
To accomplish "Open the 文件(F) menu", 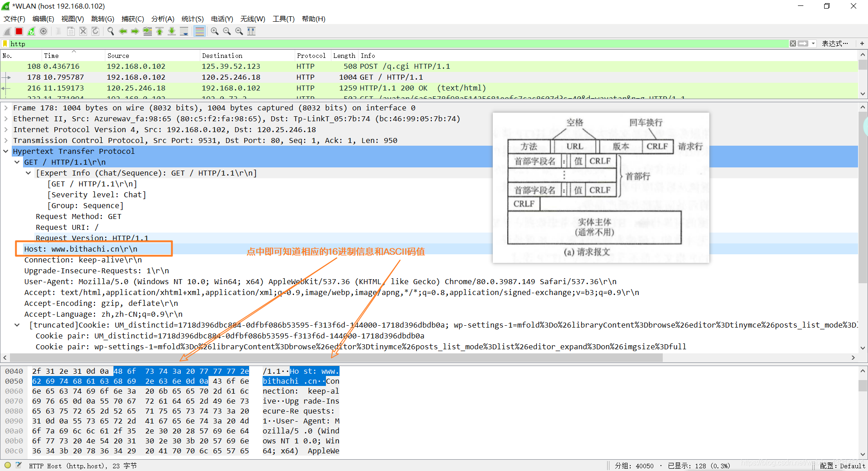I will pyautogui.click(x=14, y=19).
